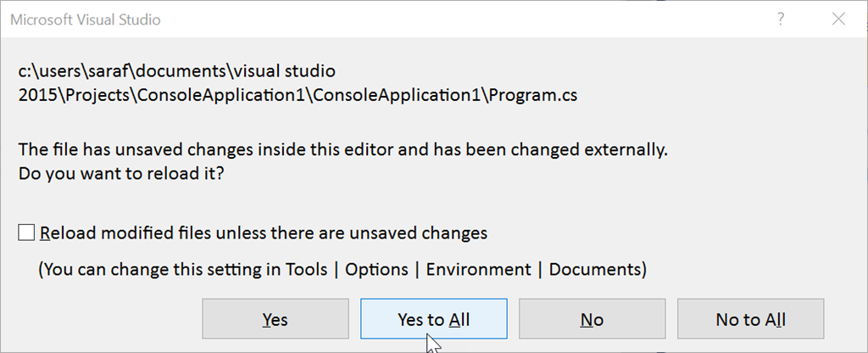Close the Microsoft Visual Studio dialog
This screenshot has height=353, width=868.
click(838, 19)
